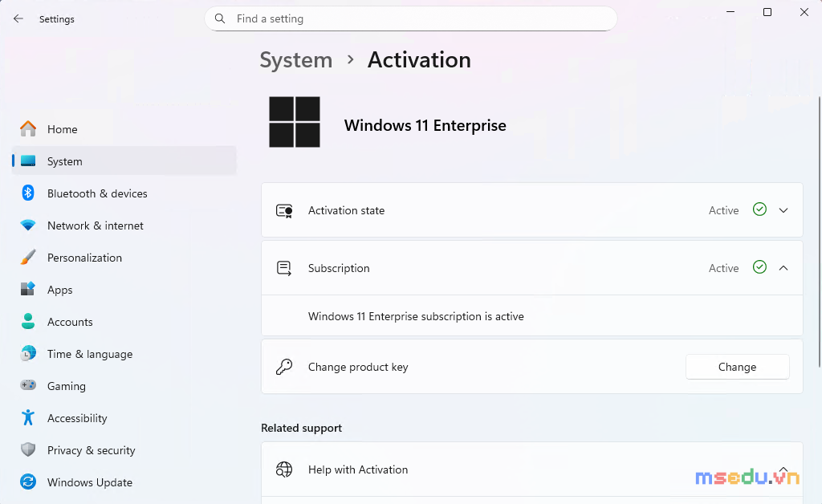Screen dimensions: 822x504
Task: Click the Accessibility figure icon
Action: (28, 417)
